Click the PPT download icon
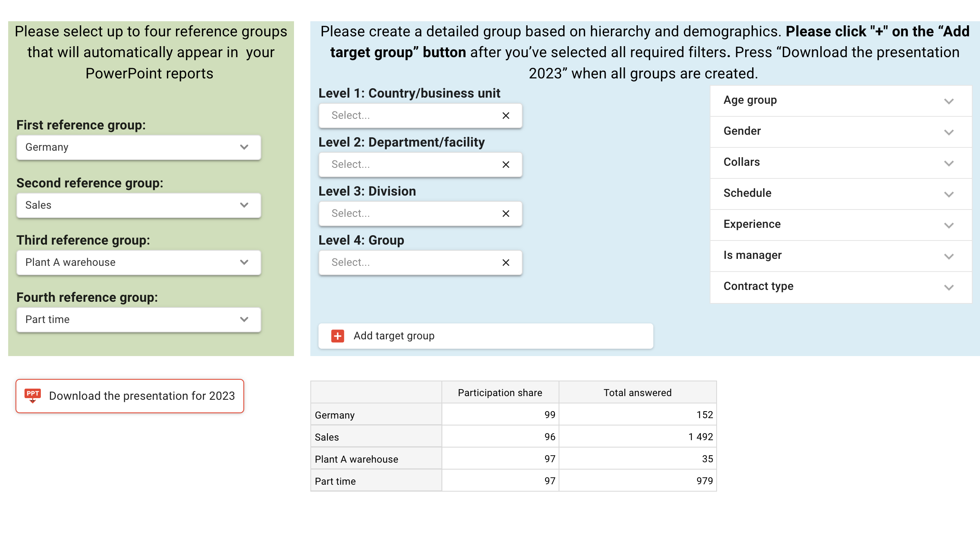Image resolution: width=980 pixels, height=539 pixels. pyautogui.click(x=33, y=396)
